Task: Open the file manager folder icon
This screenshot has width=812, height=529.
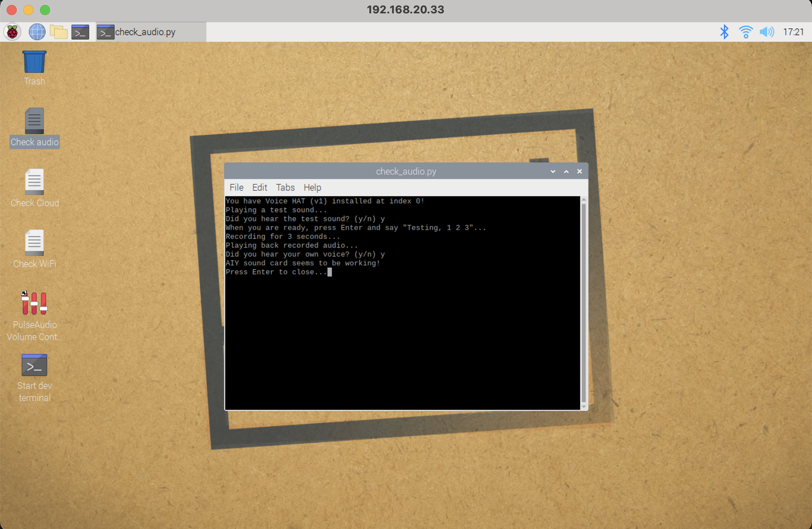Action: pyautogui.click(x=58, y=32)
